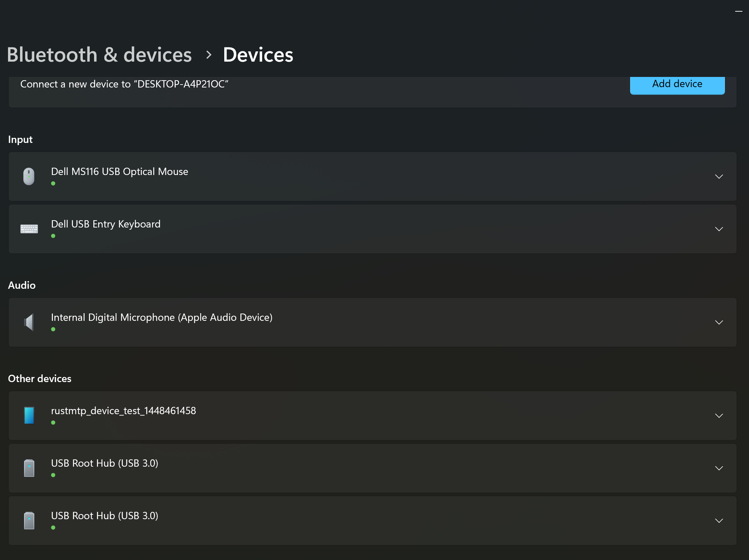This screenshot has height=560, width=749.
Task: Expand the Internal Digital Microphone entry
Action: [x=719, y=322]
